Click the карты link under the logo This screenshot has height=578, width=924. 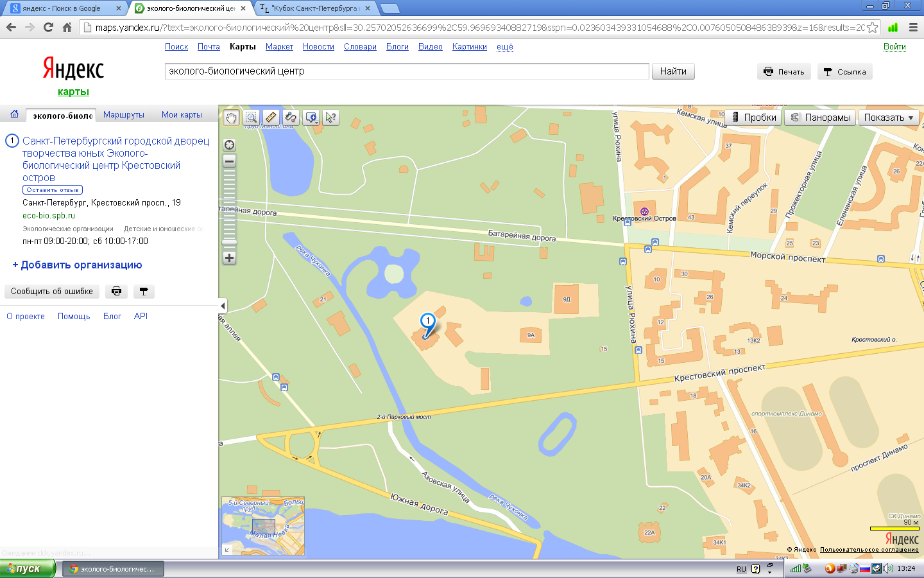[x=73, y=92]
